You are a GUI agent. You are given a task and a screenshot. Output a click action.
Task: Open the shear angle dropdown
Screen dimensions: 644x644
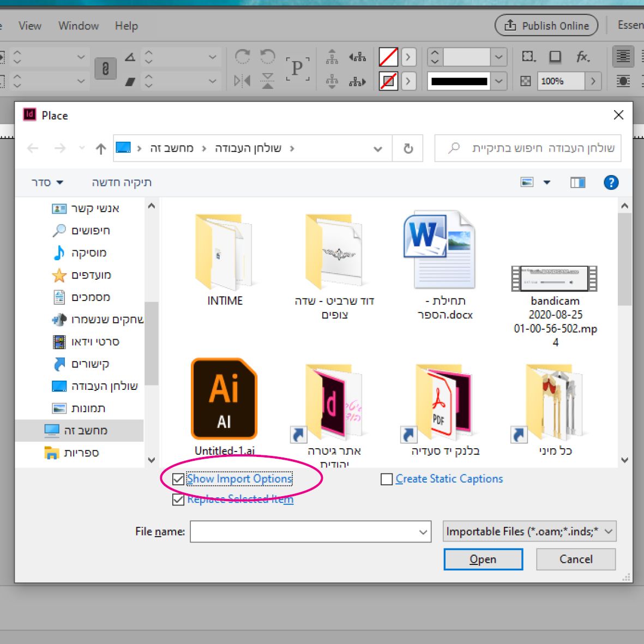pyautogui.click(x=212, y=81)
